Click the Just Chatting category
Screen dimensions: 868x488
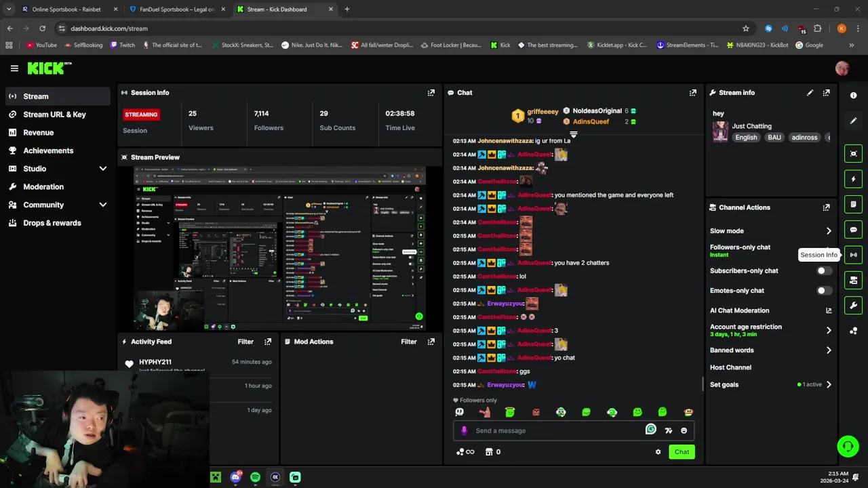[x=751, y=126]
